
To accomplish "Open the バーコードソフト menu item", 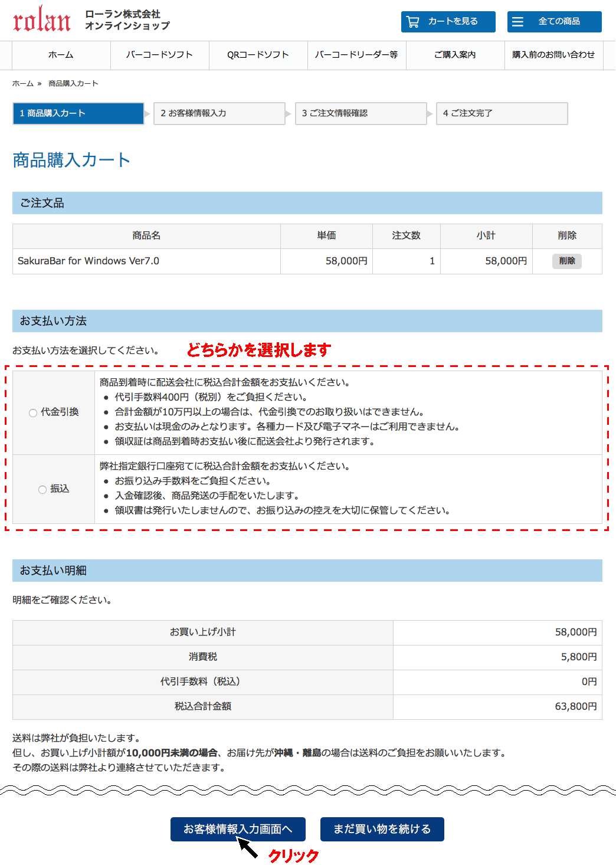I will [x=160, y=55].
